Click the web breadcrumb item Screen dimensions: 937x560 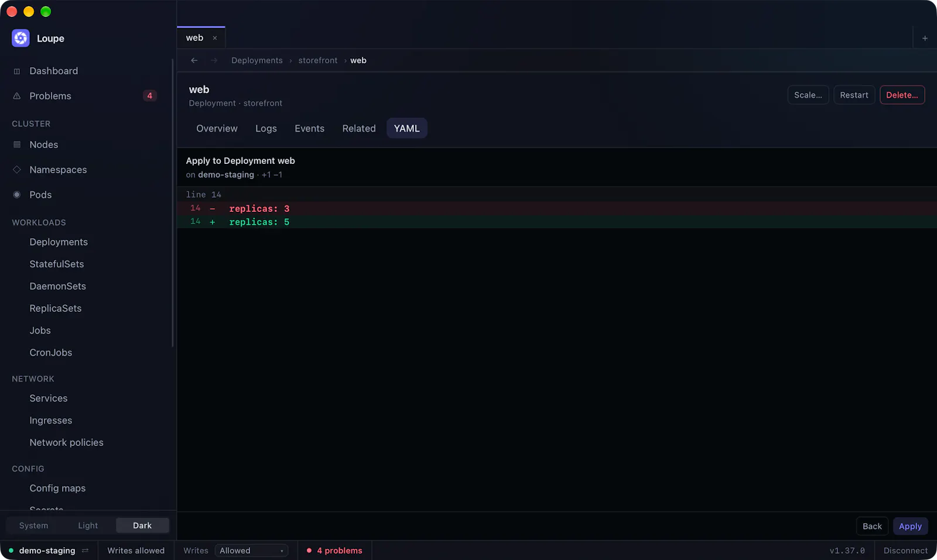coord(358,60)
